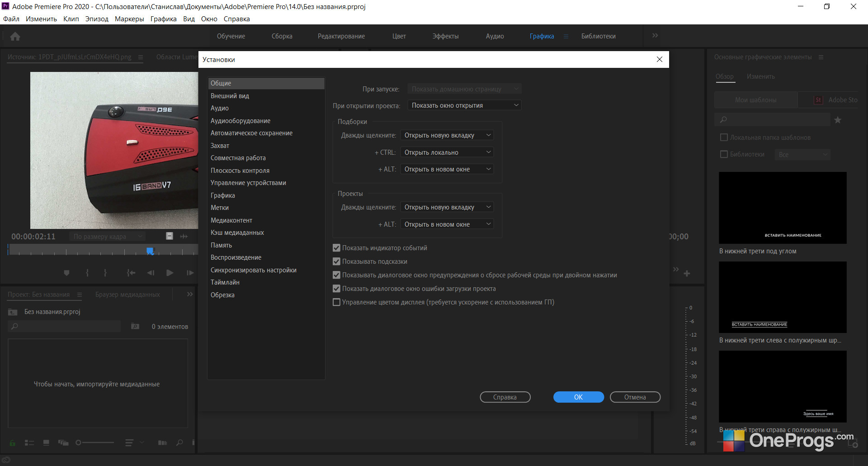Image resolution: width=868 pixels, height=466 pixels.
Task: Play the source clip
Action: [x=170, y=273]
